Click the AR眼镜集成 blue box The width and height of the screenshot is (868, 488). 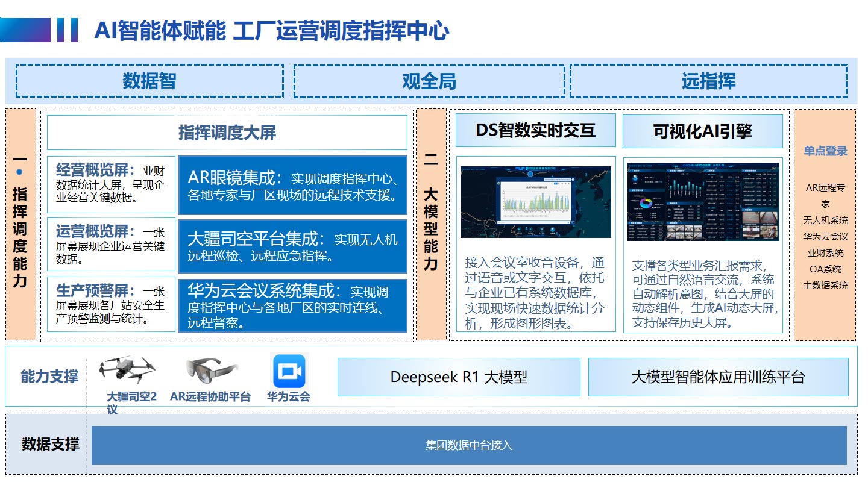pyautogui.click(x=293, y=186)
